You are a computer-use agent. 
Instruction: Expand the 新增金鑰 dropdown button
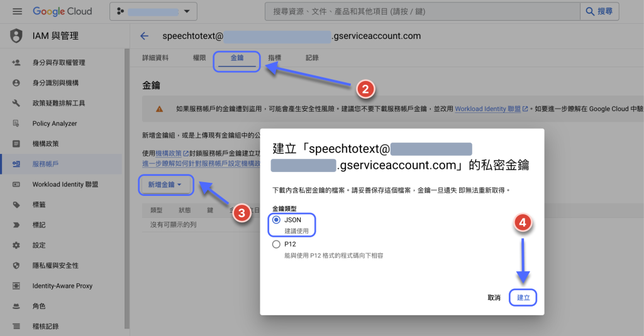165,185
